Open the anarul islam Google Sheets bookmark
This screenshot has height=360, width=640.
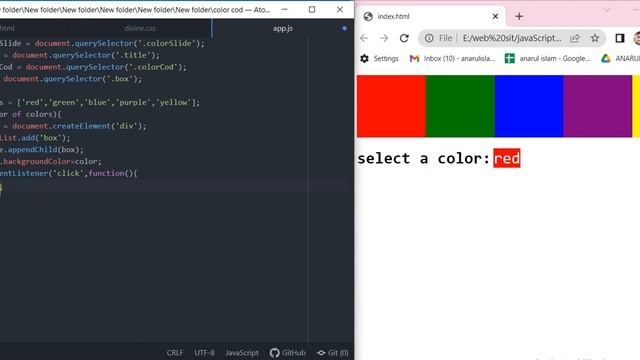pos(547,58)
